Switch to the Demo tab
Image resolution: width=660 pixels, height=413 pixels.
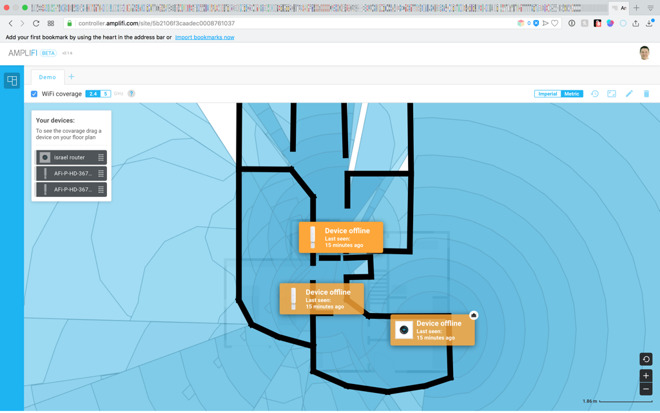pos(47,77)
